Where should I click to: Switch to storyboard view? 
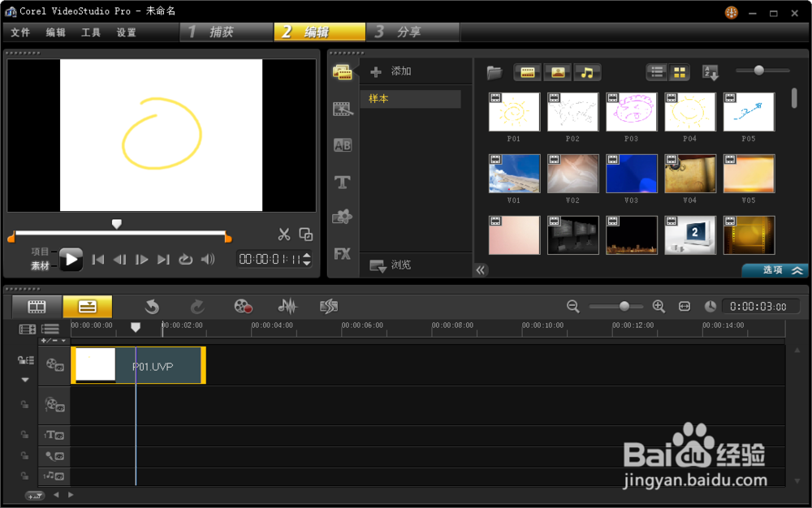pyautogui.click(x=37, y=307)
